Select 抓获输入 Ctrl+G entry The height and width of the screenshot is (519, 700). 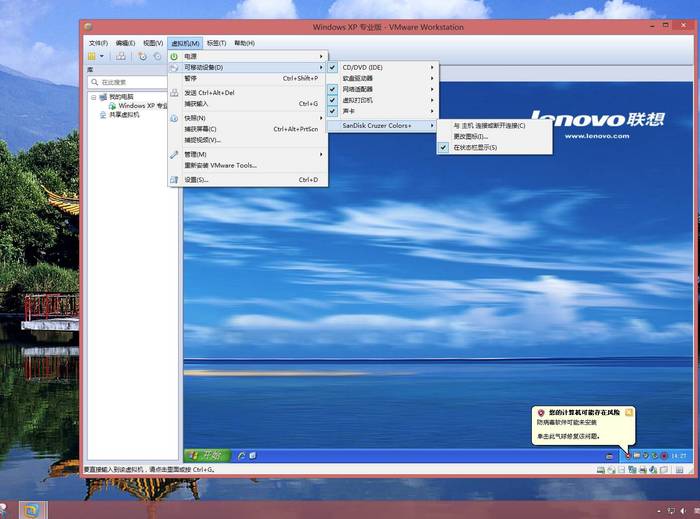[248, 104]
